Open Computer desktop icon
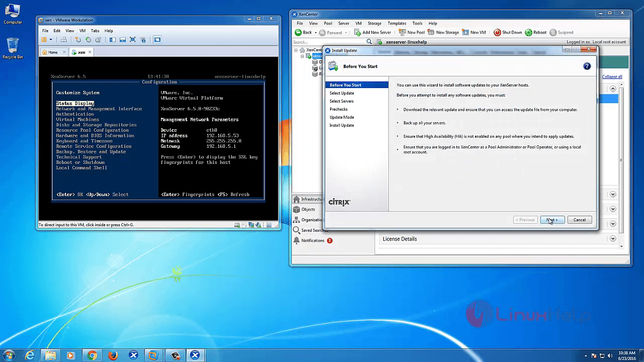The width and height of the screenshot is (644, 362). 12,14
